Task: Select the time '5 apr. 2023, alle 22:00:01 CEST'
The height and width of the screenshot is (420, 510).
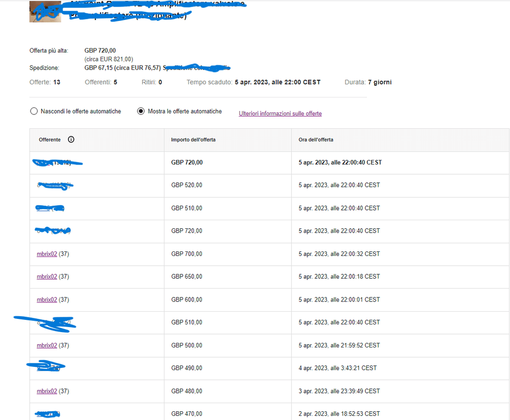Action: pyautogui.click(x=339, y=299)
